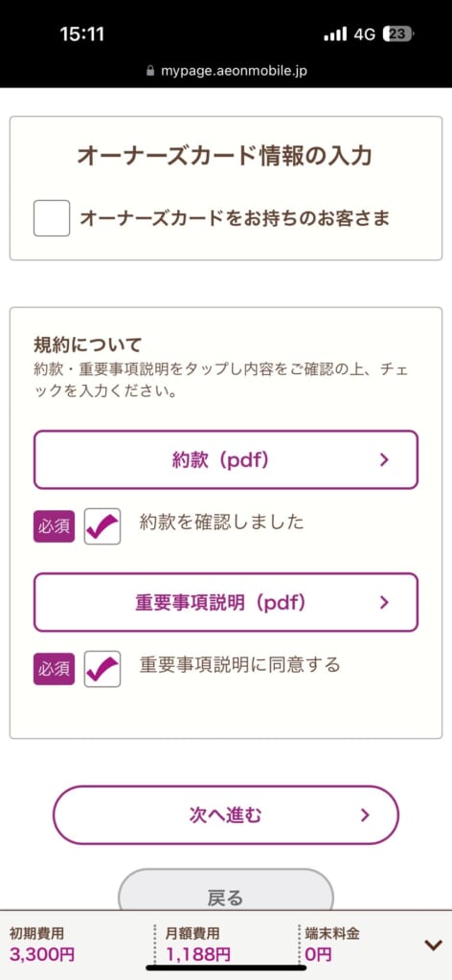Expand cost summary with bottom chevron
The width and height of the screenshot is (452, 980).
click(433, 945)
